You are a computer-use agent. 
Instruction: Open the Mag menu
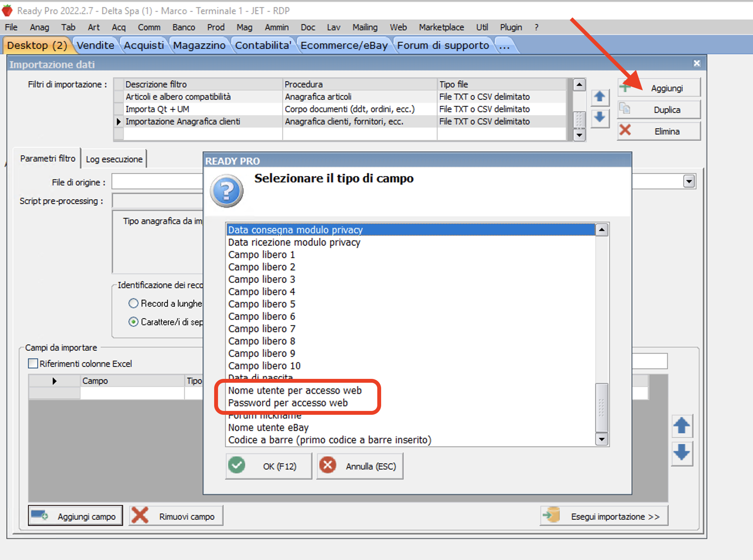point(244,27)
